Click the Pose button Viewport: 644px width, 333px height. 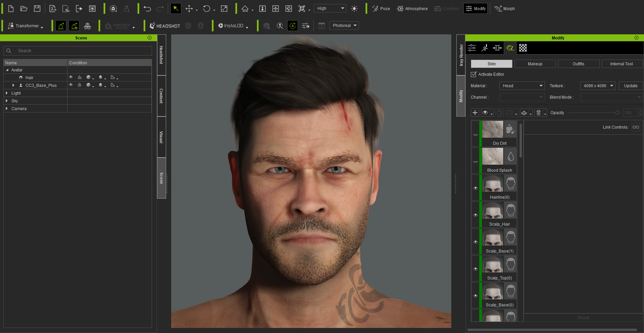pyautogui.click(x=381, y=9)
